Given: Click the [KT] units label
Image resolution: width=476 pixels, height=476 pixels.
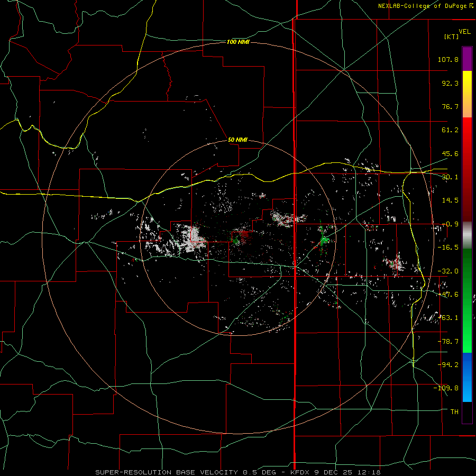Looking at the screenshot, I should click(x=452, y=36).
